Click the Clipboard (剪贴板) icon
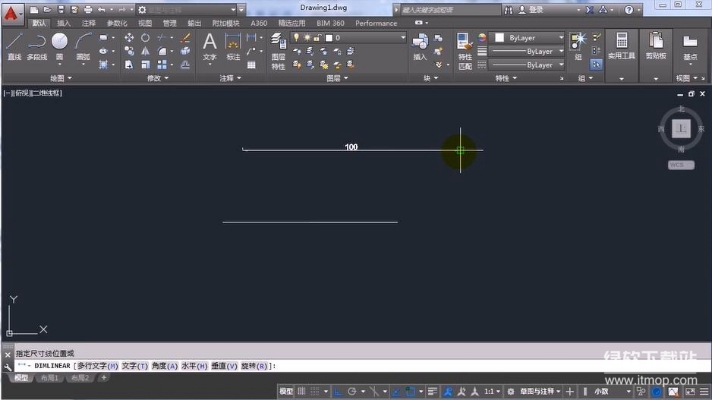 pos(656,45)
